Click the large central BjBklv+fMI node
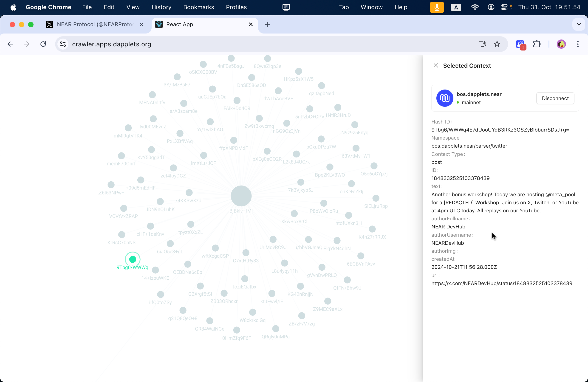This screenshot has height=382, width=588. (241, 196)
